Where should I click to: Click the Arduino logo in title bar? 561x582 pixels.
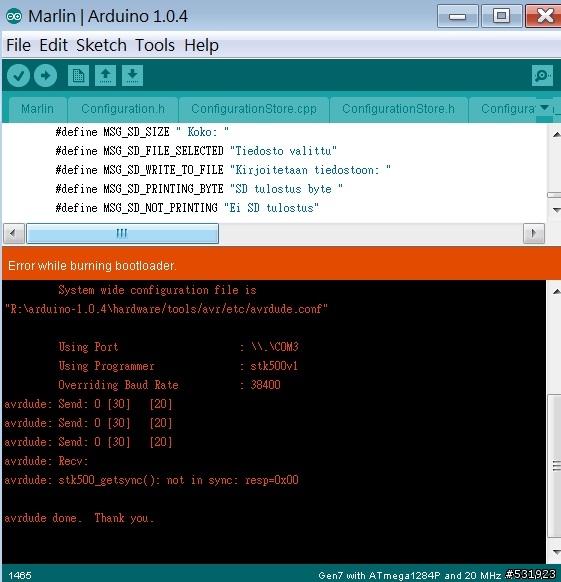14,16
